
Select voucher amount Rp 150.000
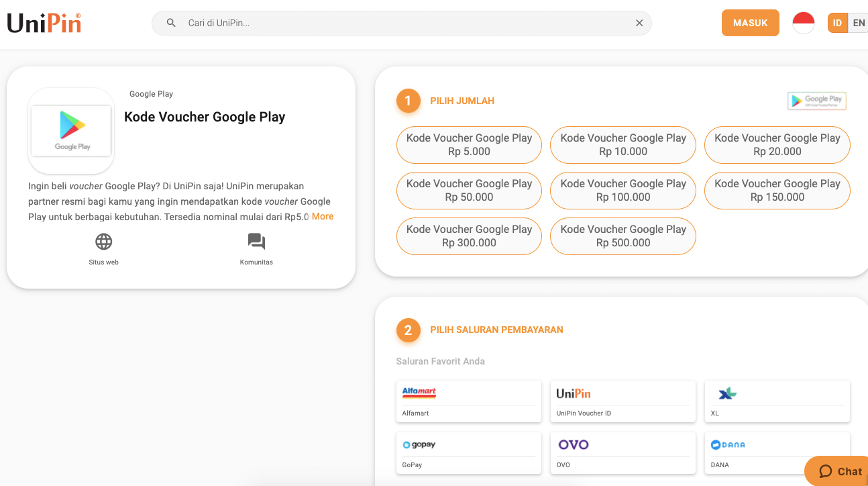pos(777,191)
